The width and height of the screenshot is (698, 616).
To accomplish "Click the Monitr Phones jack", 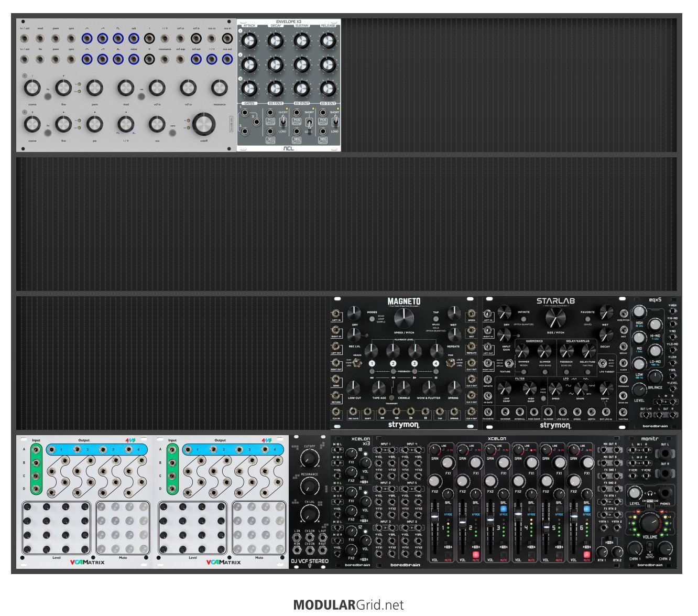I will 666,492.
